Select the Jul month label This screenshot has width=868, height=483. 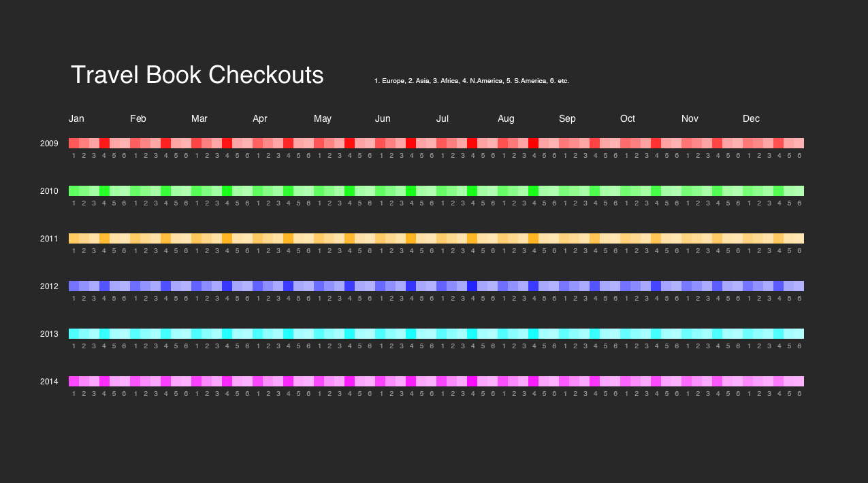pyautogui.click(x=443, y=119)
